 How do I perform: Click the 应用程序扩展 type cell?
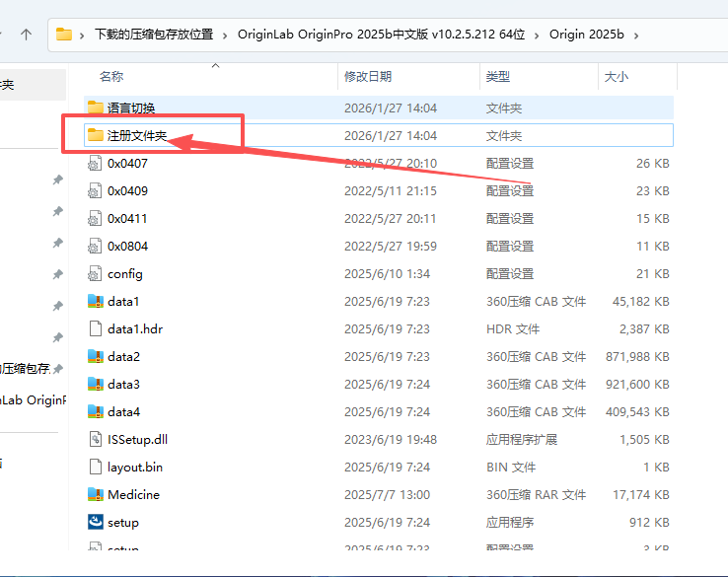(522, 440)
